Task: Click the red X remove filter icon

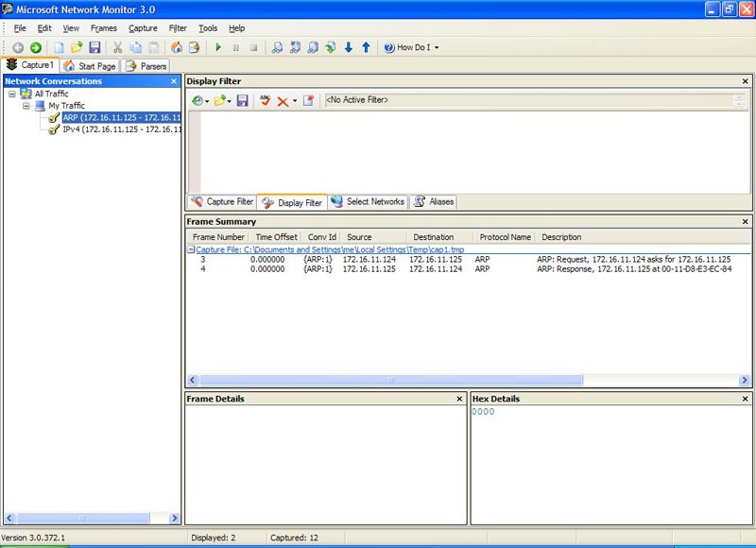Action: [282, 100]
